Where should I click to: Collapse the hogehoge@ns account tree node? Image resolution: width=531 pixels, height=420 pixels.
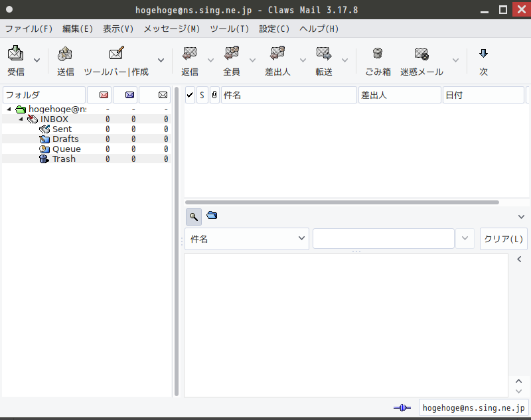coord(9,109)
